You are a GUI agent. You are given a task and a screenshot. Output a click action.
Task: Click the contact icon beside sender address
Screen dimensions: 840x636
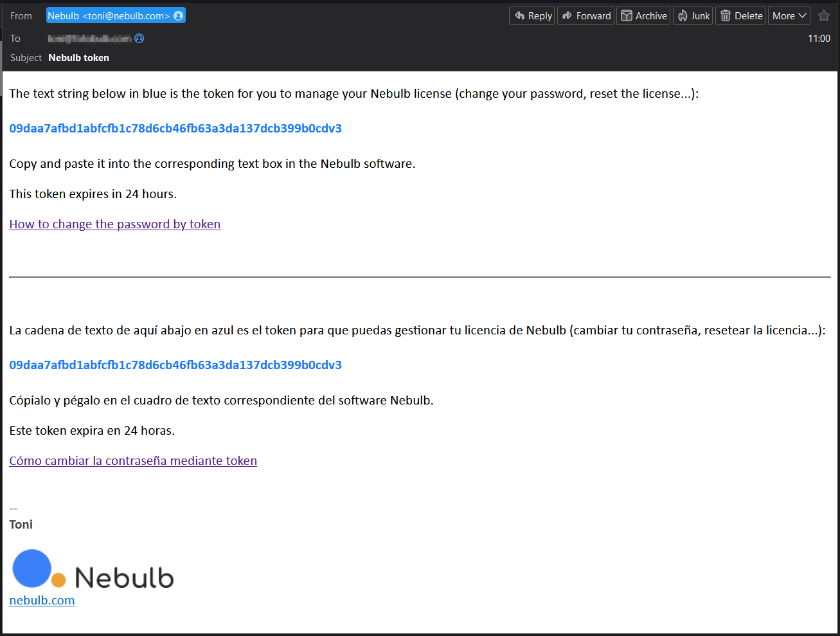click(178, 15)
